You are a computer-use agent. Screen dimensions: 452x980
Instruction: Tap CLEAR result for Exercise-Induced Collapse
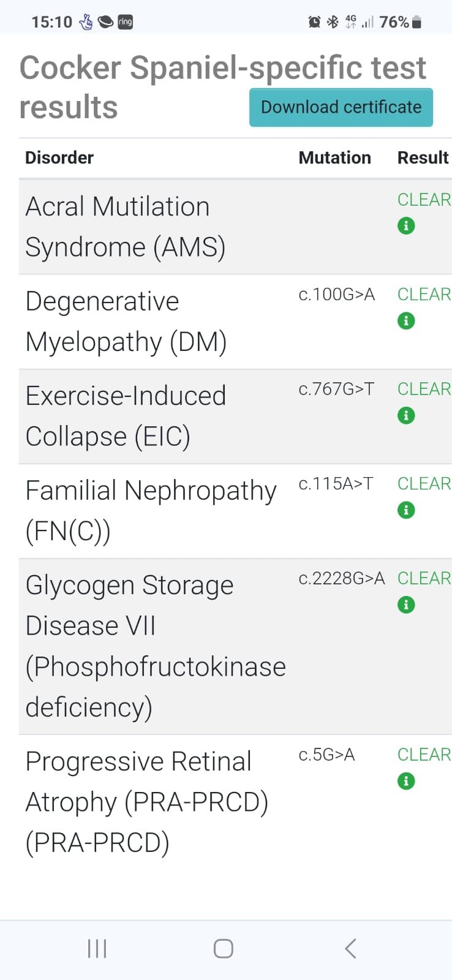tap(424, 389)
